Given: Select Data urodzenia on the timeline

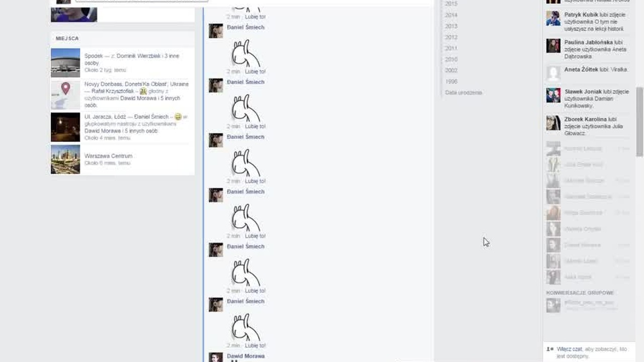Looking at the screenshot, I should (x=463, y=93).
